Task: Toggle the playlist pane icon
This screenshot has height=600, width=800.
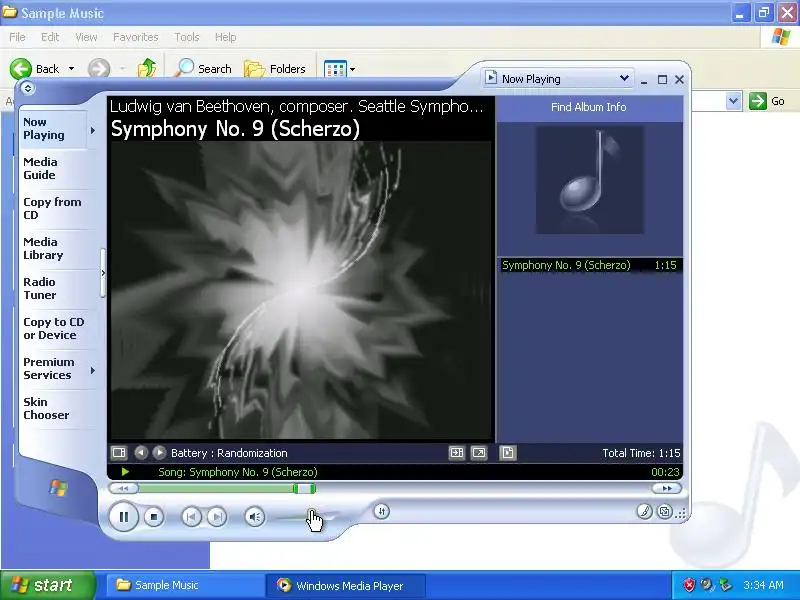Action: [508, 453]
